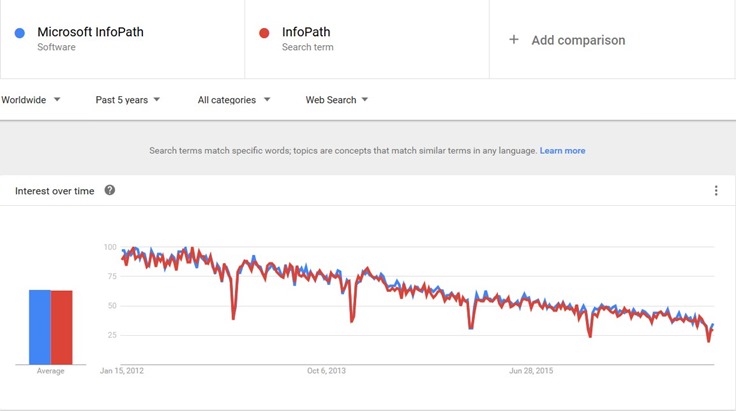Click the Search term subtitle under InfoPath
The image size is (736, 411).
click(307, 47)
